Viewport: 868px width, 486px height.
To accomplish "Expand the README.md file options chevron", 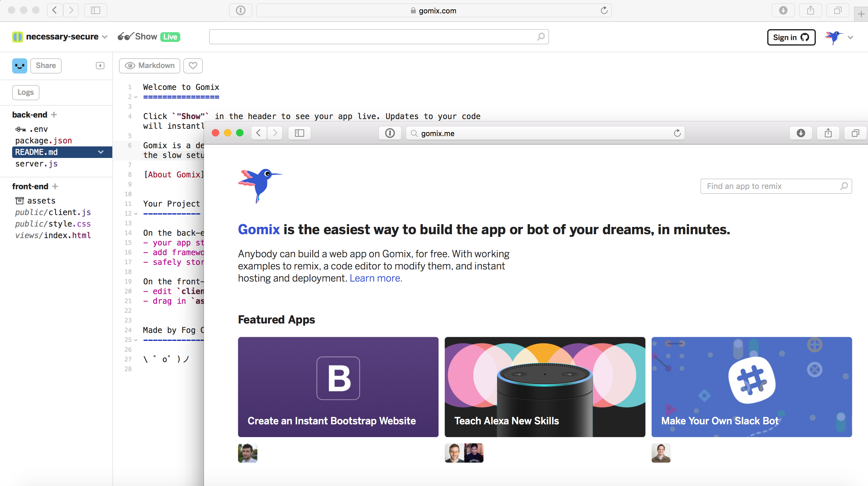I will click(x=100, y=152).
